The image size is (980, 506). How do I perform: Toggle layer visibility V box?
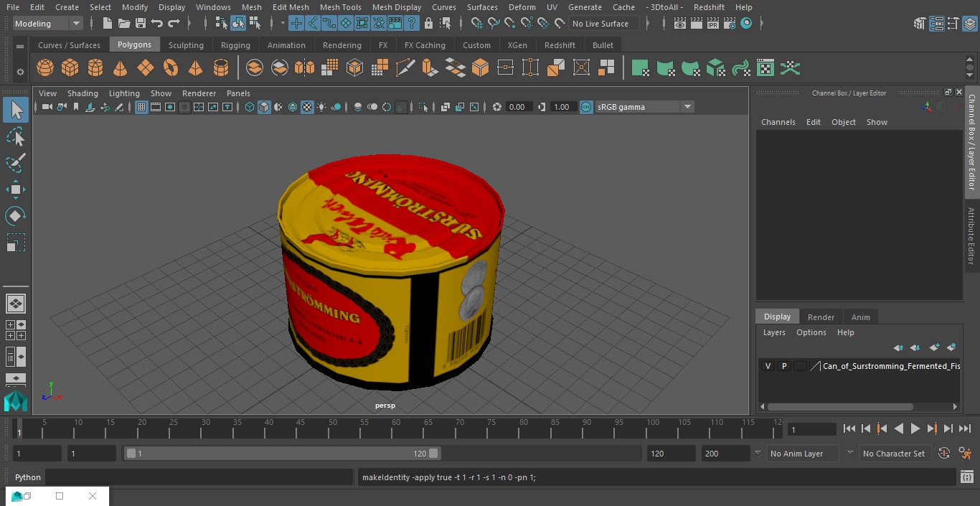768,366
